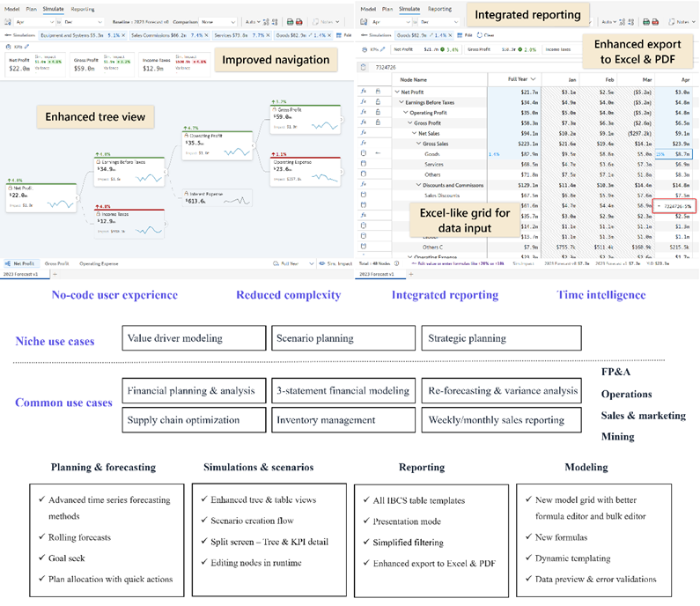Viewport: 700px width, 606px height.
Task: Open Dec end-month dropdown in left window
Action: pos(83,21)
